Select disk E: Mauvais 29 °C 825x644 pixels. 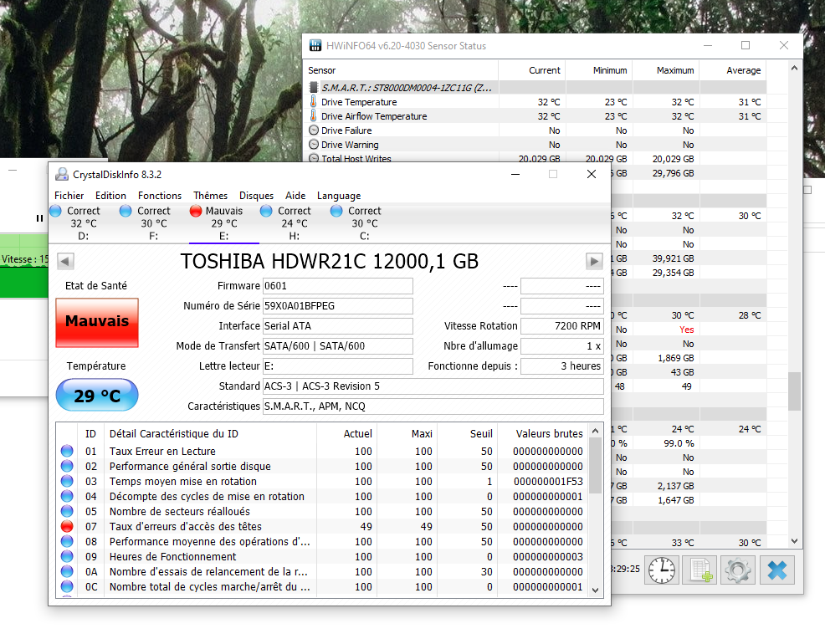[223, 223]
